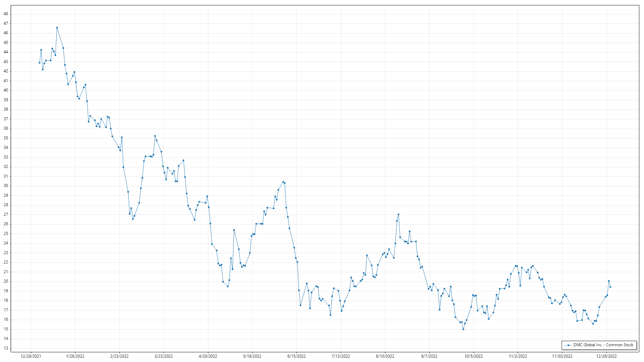The width and height of the screenshot is (644, 362).
Task: Click the final data point of the series
Action: click(610, 287)
